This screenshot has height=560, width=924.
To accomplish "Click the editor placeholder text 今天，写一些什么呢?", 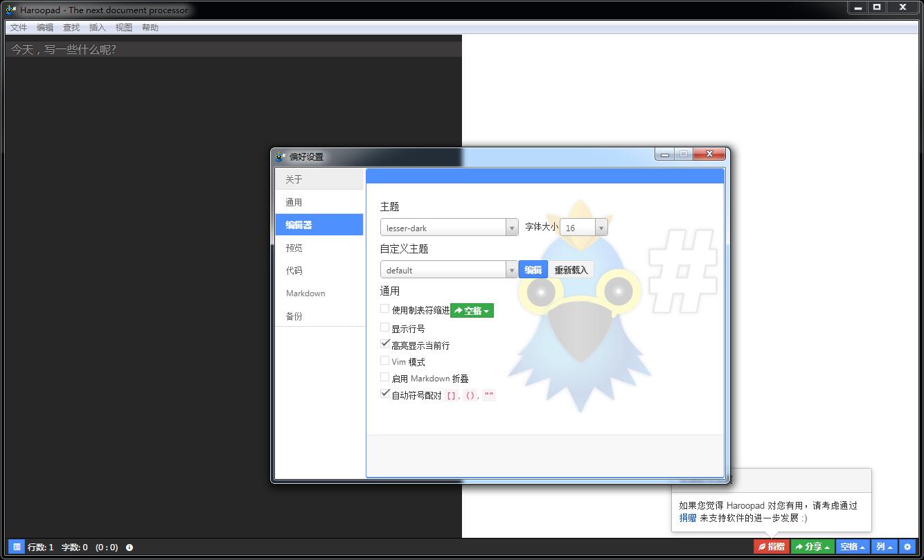I will pyautogui.click(x=64, y=50).
